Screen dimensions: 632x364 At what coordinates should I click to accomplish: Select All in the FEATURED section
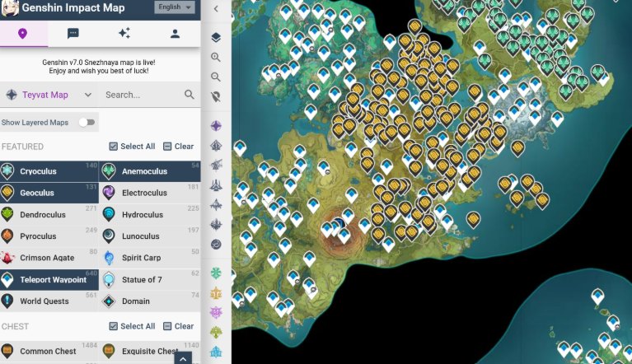pos(132,147)
